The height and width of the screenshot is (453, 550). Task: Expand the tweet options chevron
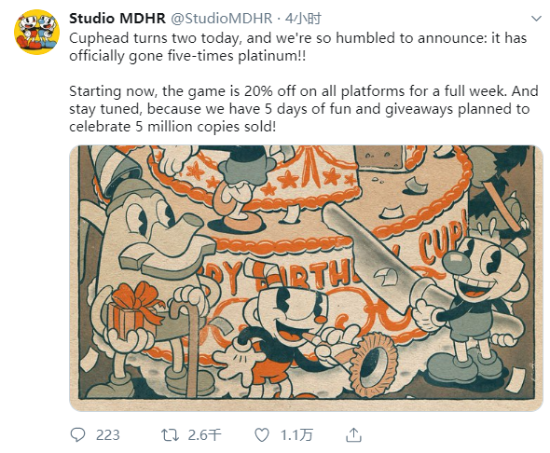tap(536, 19)
